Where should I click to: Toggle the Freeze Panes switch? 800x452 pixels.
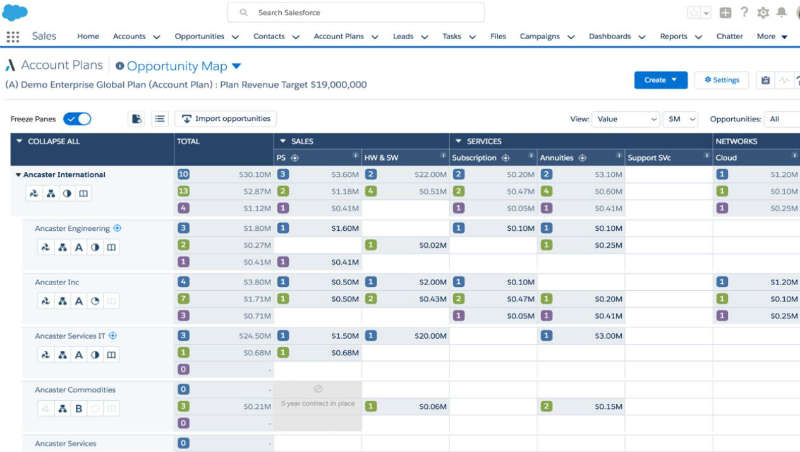pos(77,119)
